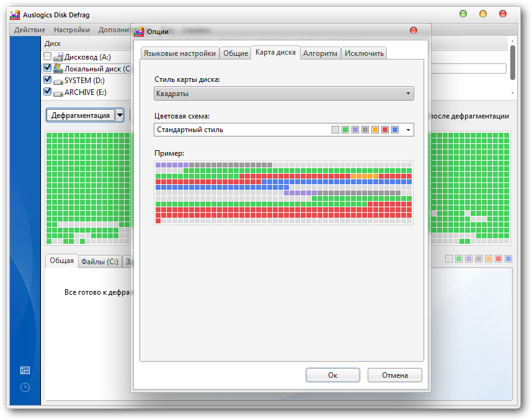The height and width of the screenshot is (420, 532).
Task: Click the Auslogics Disk Defrag title icon
Action: coord(15,15)
